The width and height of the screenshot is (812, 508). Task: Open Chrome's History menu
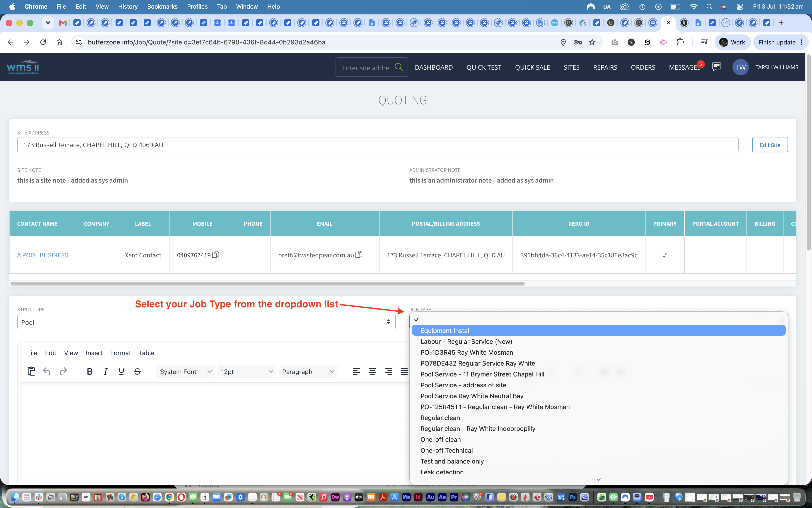coord(128,6)
